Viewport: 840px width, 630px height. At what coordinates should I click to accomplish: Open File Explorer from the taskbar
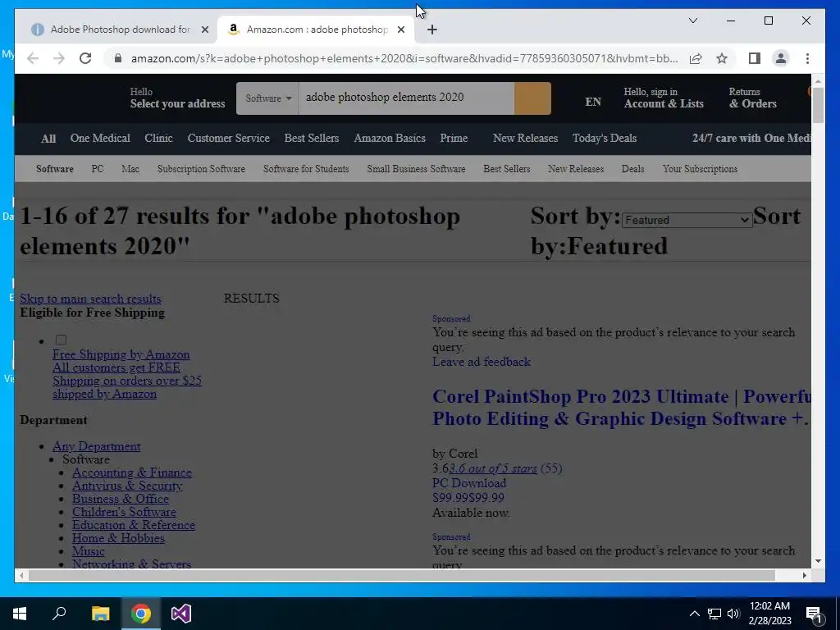pos(100,614)
